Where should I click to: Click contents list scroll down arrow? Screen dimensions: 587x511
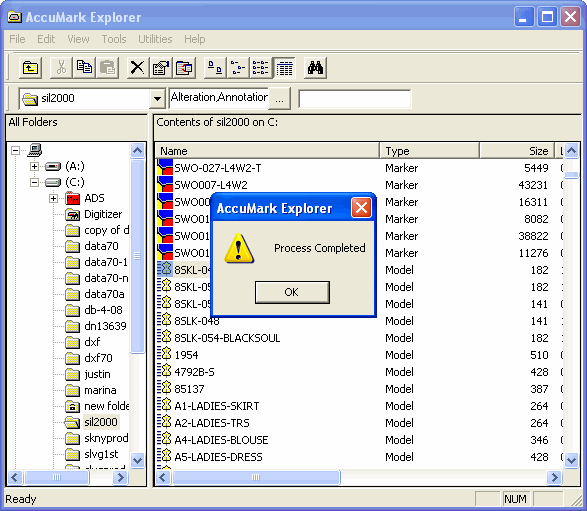pyautogui.click(x=571, y=460)
